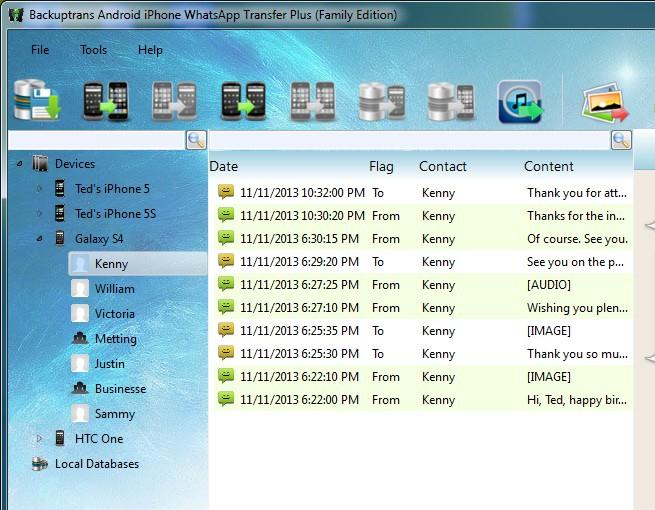This screenshot has width=655, height=510.
Task: Click the iTunes backup import music icon
Action: [x=520, y=101]
